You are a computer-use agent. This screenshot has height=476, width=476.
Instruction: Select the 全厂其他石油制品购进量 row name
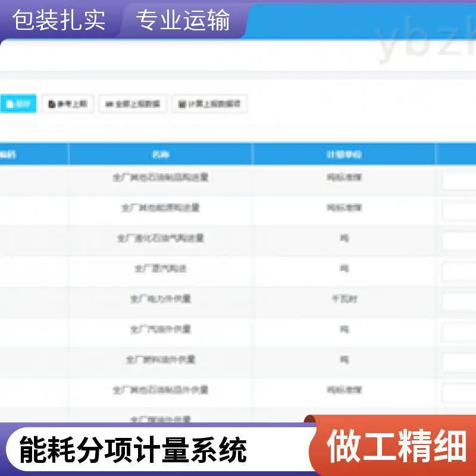[160, 177]
